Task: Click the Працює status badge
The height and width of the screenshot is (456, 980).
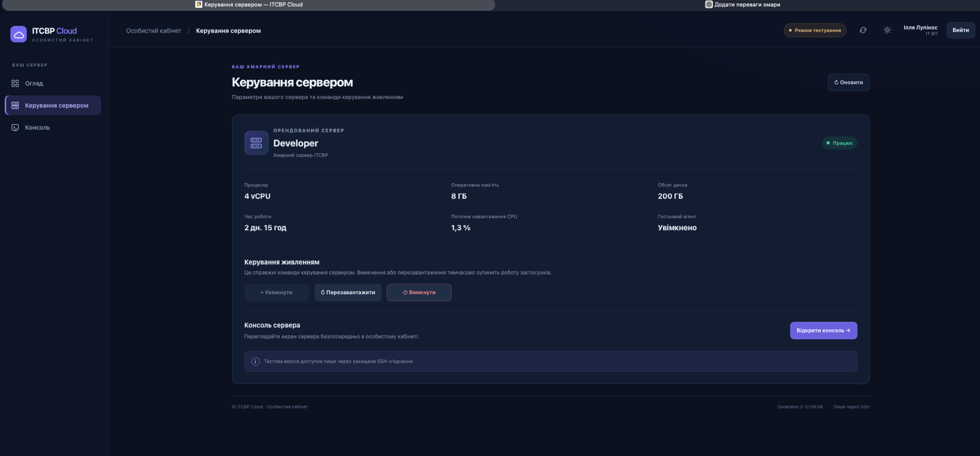Action: [x=839, y=143]
